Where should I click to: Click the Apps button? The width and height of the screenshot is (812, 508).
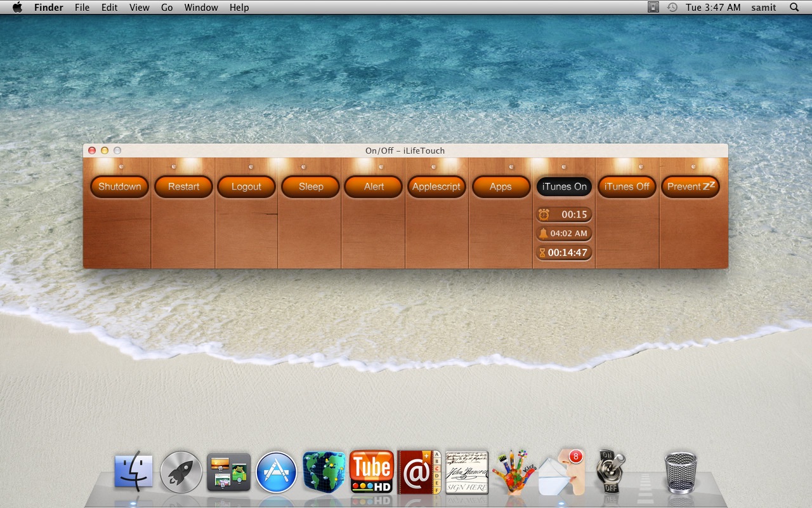click(501, 187)
